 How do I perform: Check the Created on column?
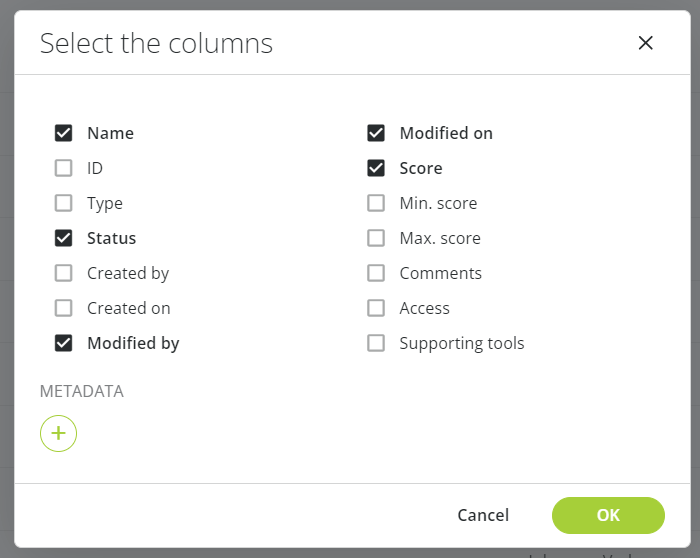tap(63, 308)
